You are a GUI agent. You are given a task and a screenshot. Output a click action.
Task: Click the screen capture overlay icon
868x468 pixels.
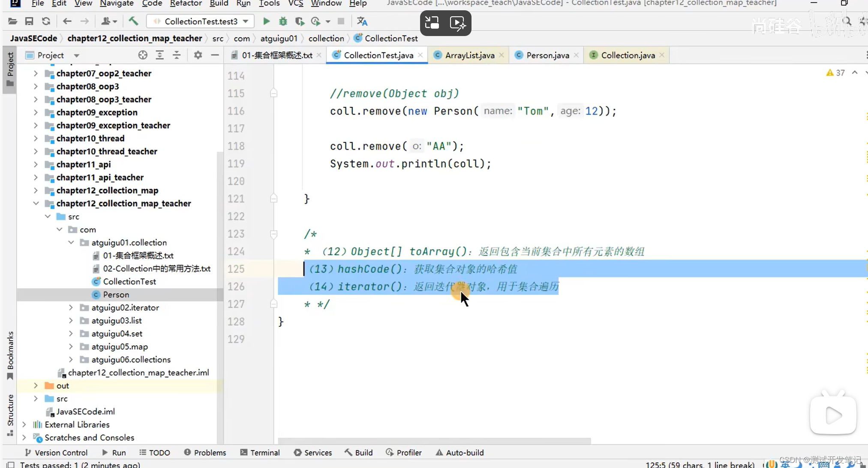(432, 23)
